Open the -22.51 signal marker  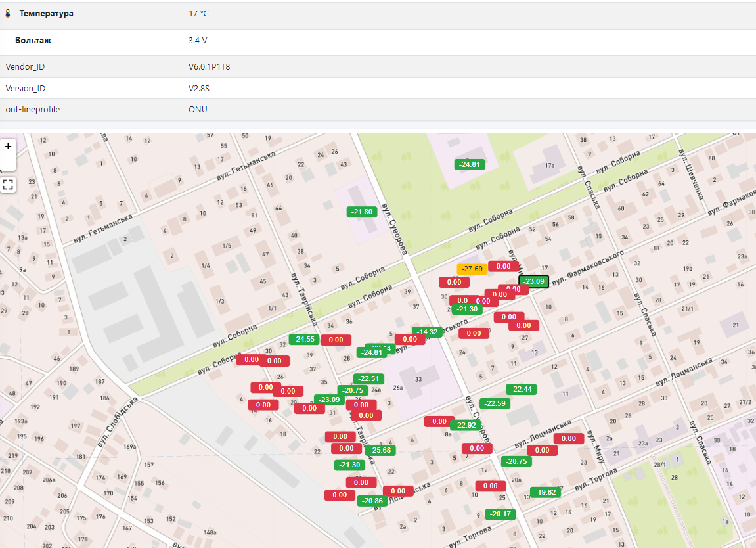pyautogui.click(x=368, y=378)
